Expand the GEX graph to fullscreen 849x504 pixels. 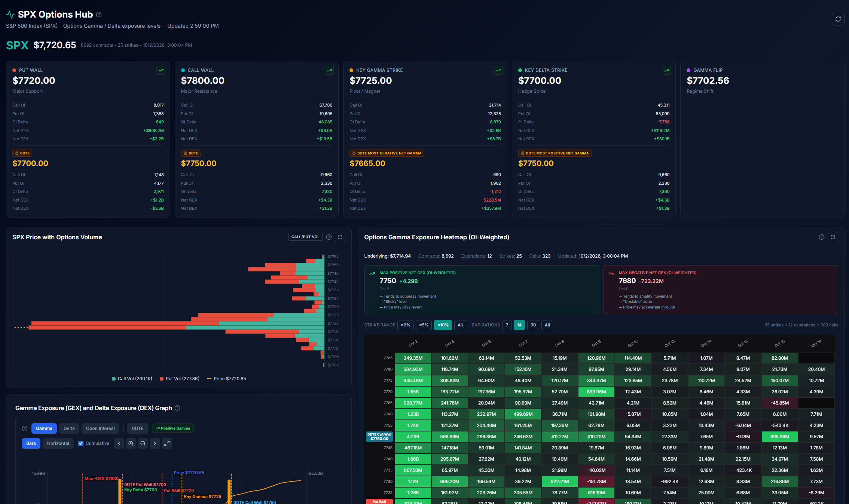point(167,443)
